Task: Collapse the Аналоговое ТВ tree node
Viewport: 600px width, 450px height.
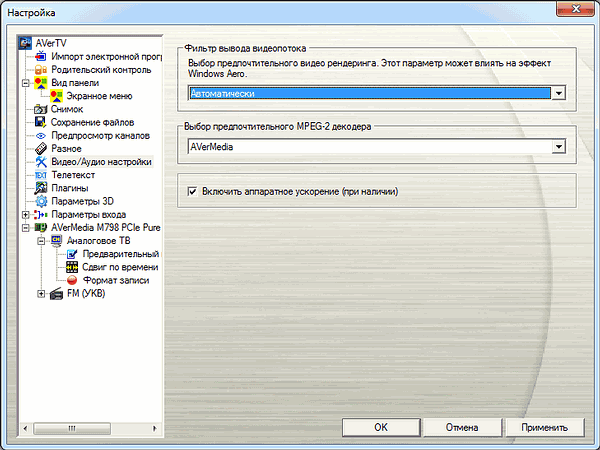Action: coord(41,241)
